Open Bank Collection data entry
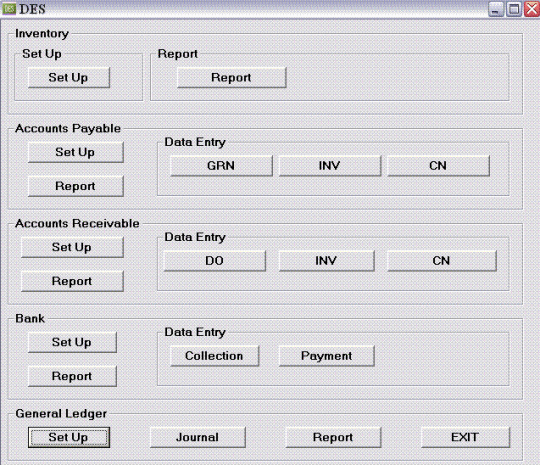 [215, 356]
